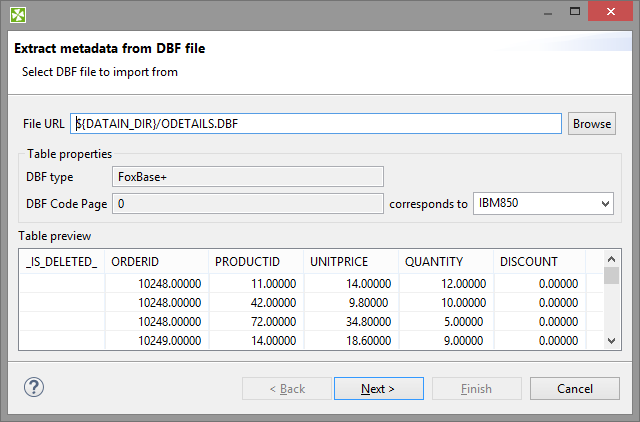Select the ORDERID column header
The height and width of the screenshot is (422, 640).
tap(157, 262)
